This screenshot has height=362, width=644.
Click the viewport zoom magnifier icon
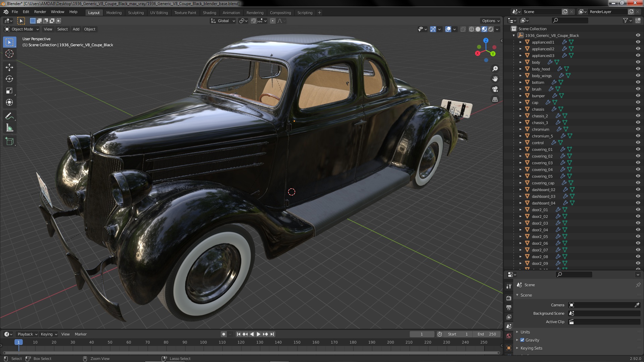495,69
